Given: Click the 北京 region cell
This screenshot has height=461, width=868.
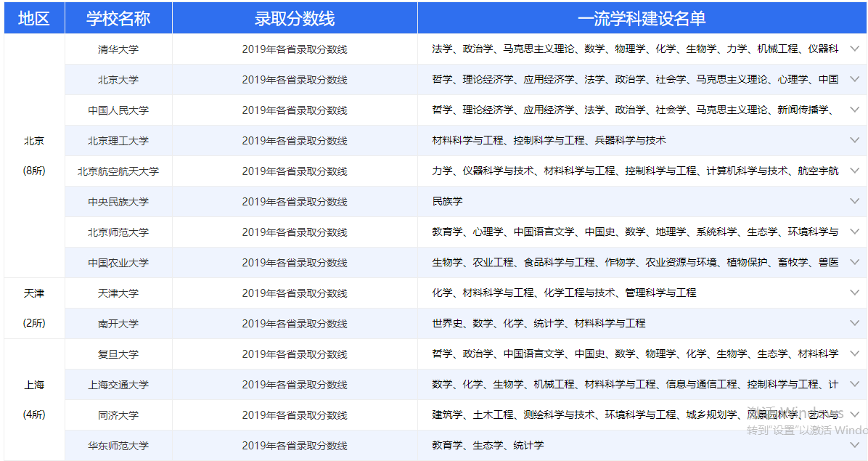Looking at the screenshot, I should pos(34,155).
